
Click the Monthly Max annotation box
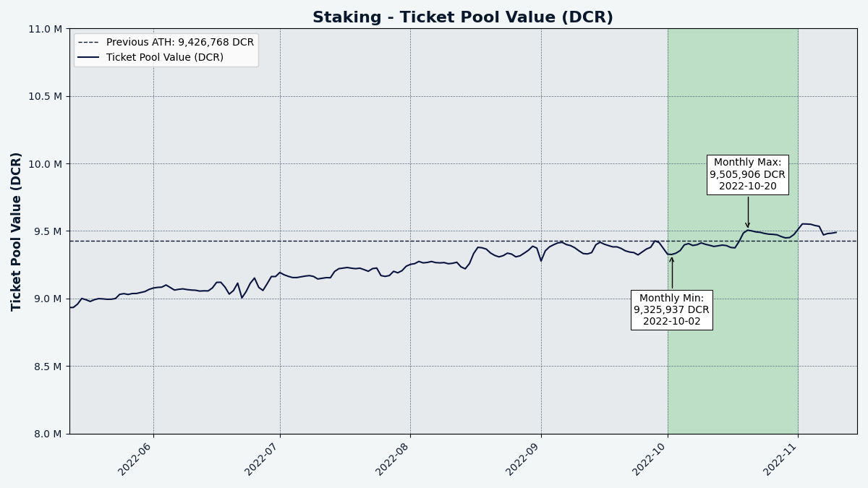tap(747, 174)
